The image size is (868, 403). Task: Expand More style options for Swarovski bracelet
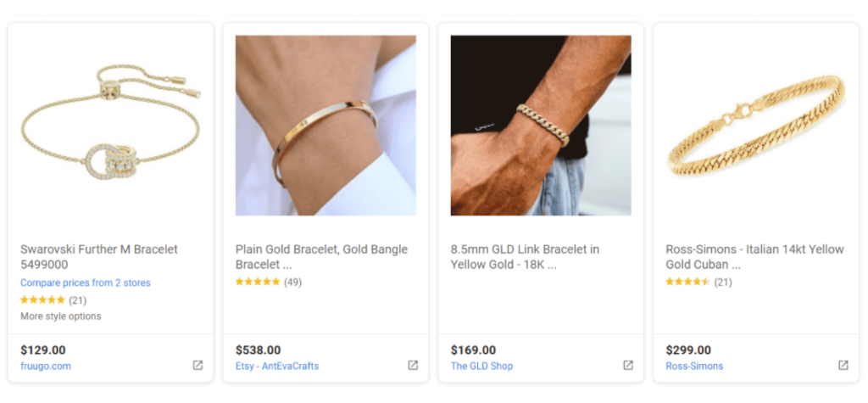tap(61, 316)
